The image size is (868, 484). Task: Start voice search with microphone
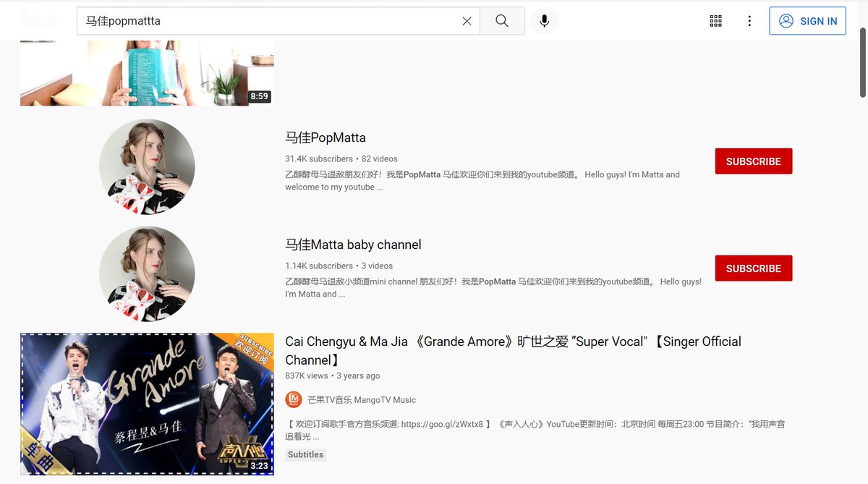click(544, 21)
